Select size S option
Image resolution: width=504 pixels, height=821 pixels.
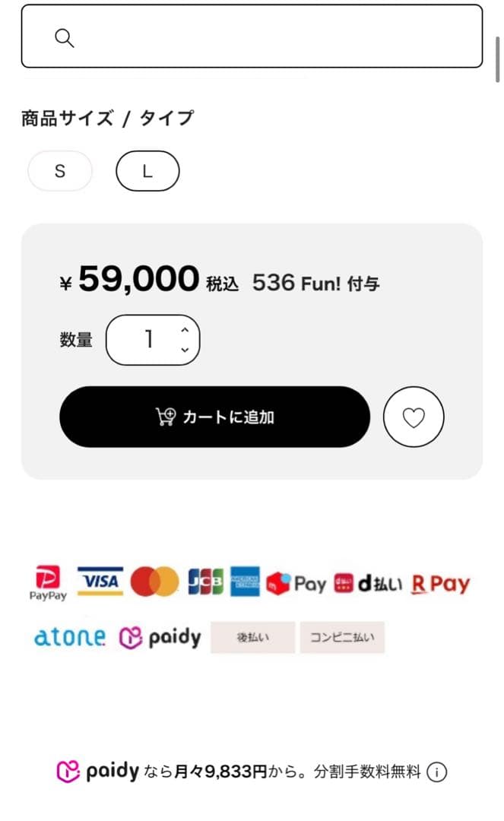[59, 171]
